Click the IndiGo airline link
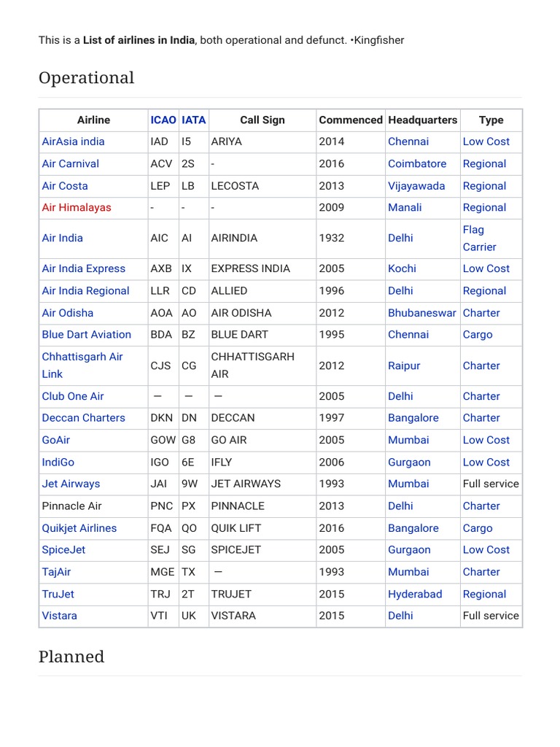The width and height of the screenshot is (560, 747). (58, 462)
